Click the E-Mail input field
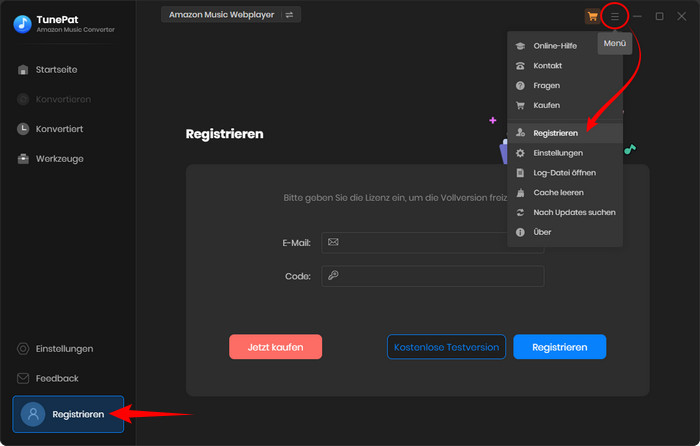This screenshot has width=700, height=446. tap(432, 242)
